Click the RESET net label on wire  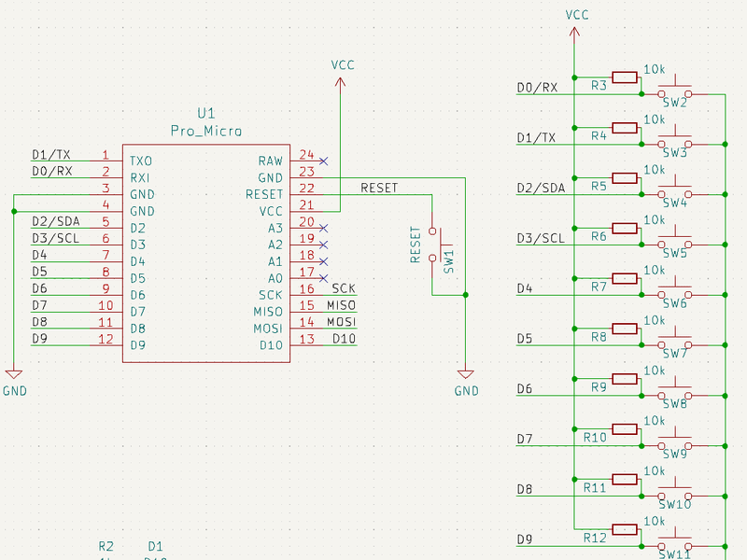378,188
